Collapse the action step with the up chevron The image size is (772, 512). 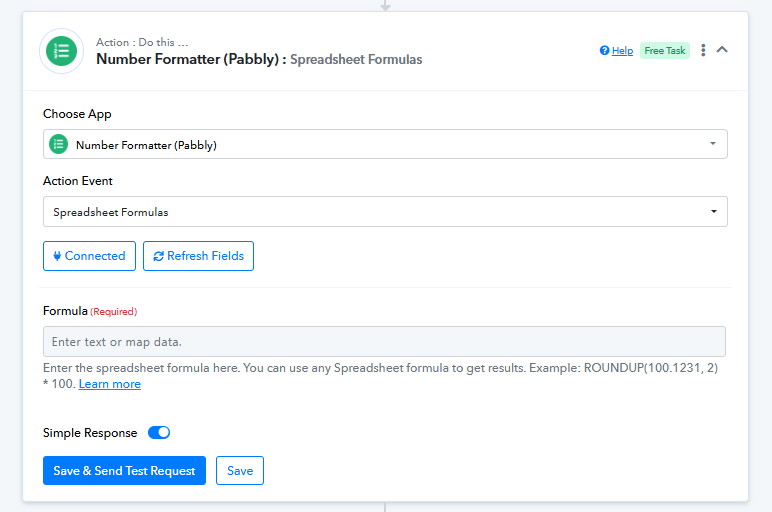tap(722, 49)
